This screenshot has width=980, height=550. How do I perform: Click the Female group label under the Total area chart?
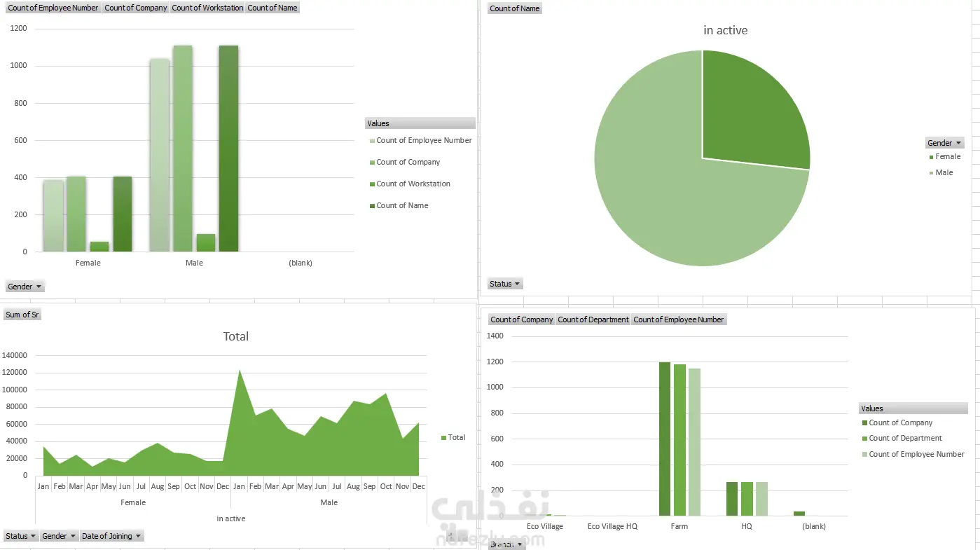click(x=133, y=502)
